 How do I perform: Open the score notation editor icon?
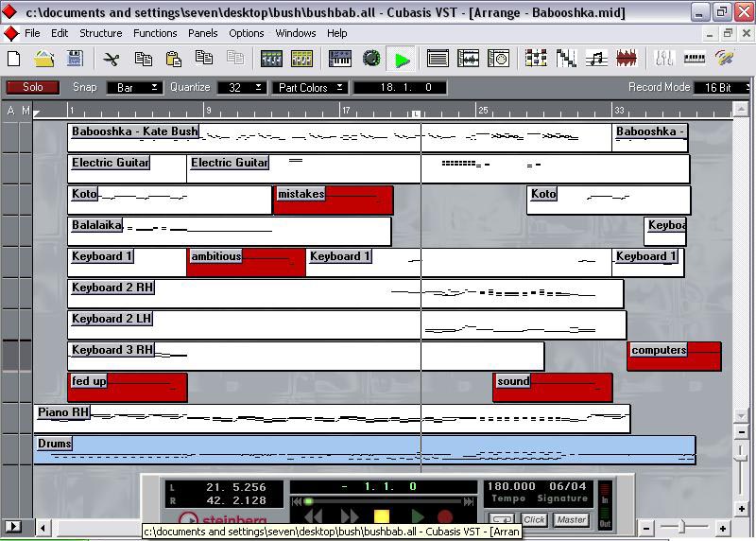click(596, 59)
